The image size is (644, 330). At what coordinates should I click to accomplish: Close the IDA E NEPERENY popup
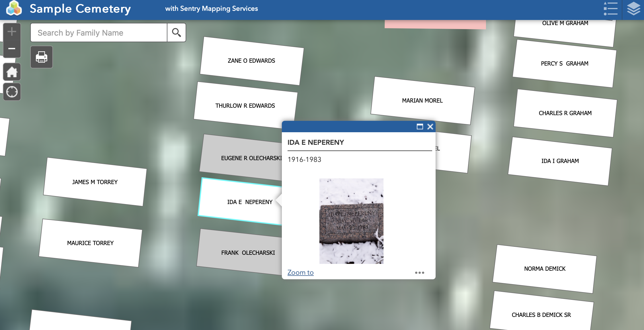tap(430, 127)
